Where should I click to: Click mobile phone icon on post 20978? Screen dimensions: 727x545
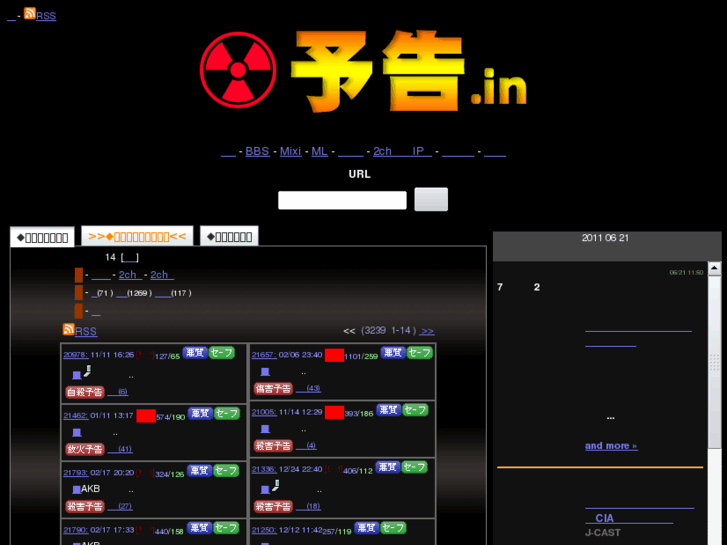(x=87, y=371)
